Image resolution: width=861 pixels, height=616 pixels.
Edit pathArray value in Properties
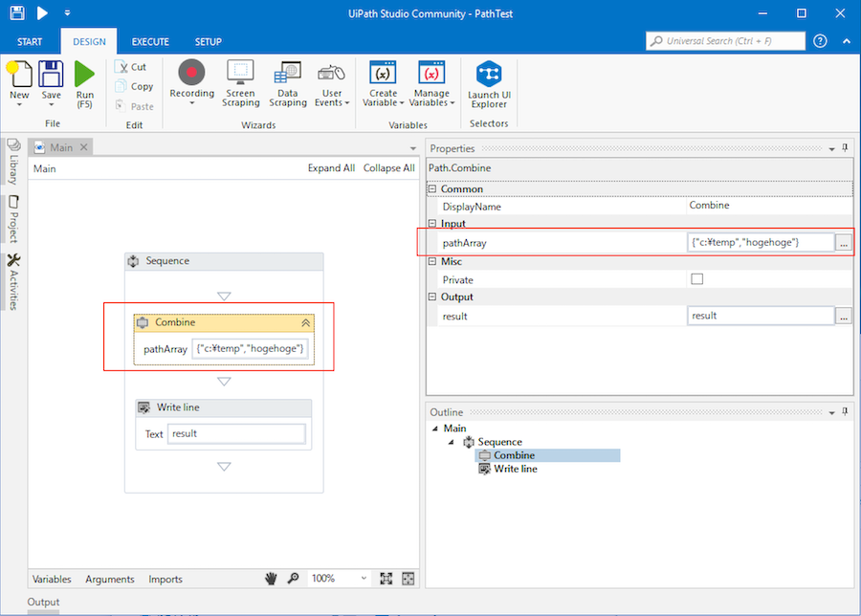point(761,242)
